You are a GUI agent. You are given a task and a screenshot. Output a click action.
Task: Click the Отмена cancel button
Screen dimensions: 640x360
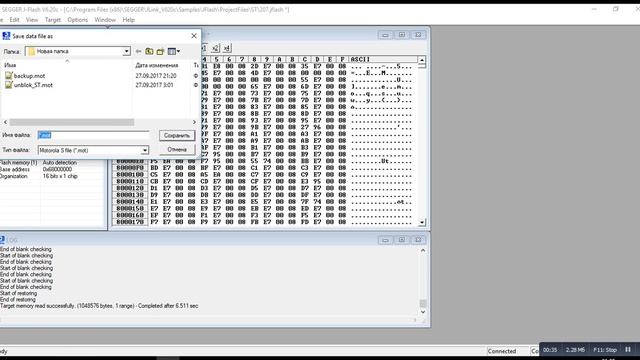click(177, 149)
